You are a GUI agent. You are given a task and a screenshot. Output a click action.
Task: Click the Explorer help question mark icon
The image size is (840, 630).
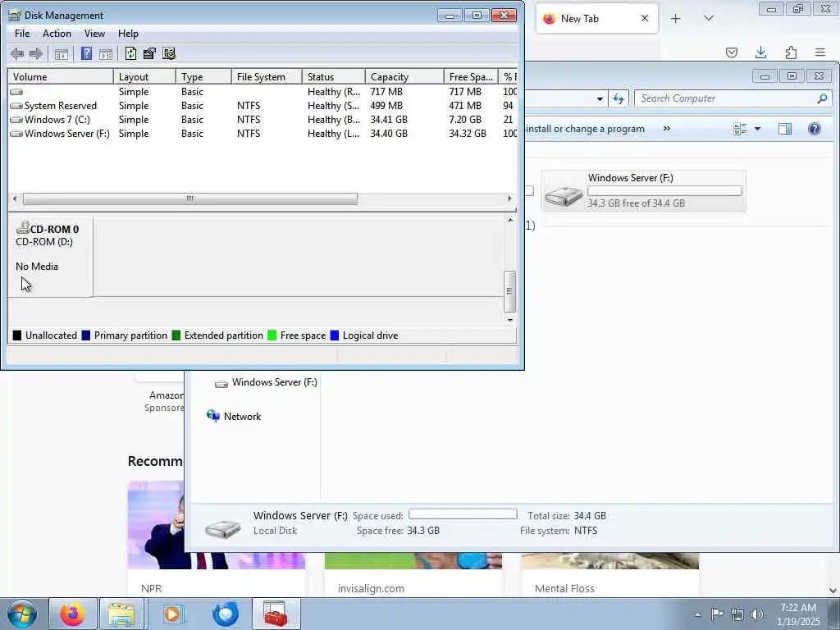click(x=815, y=129)
